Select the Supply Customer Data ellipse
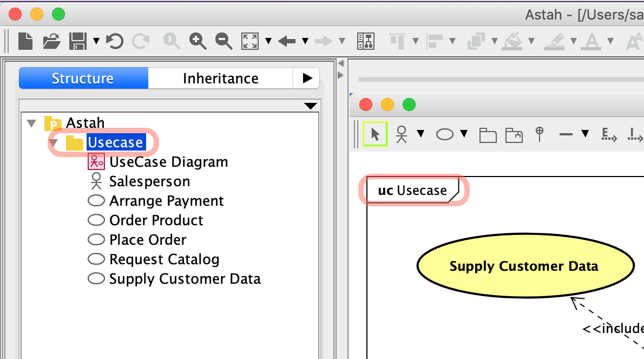 (x=525, y=266)
